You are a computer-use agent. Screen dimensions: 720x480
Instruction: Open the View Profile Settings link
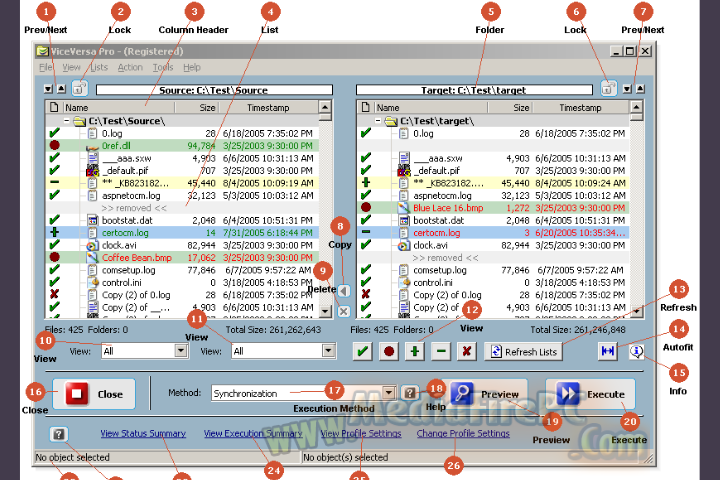[x=361, y=433]
